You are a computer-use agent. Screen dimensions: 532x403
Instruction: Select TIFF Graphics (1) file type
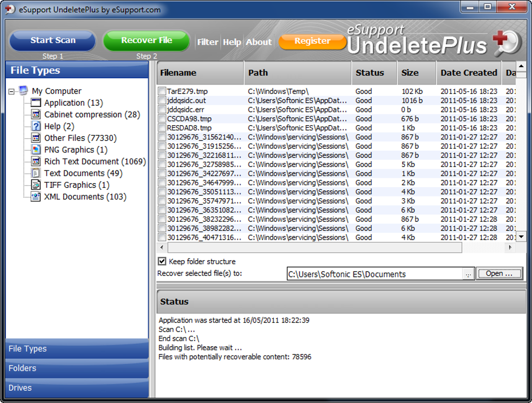click(77, 185)
